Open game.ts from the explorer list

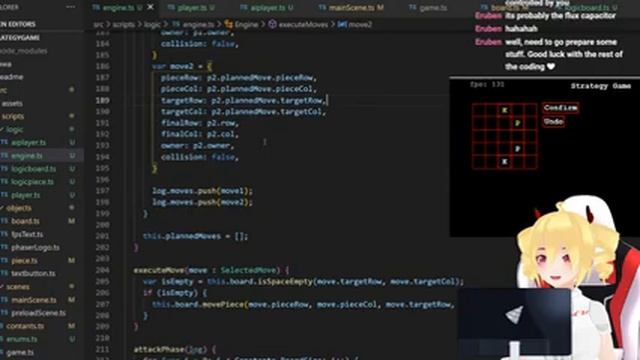(x=20, y=352)
